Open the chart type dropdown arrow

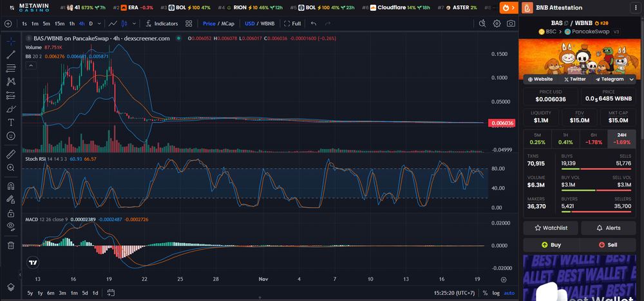[x=135, y=24]
